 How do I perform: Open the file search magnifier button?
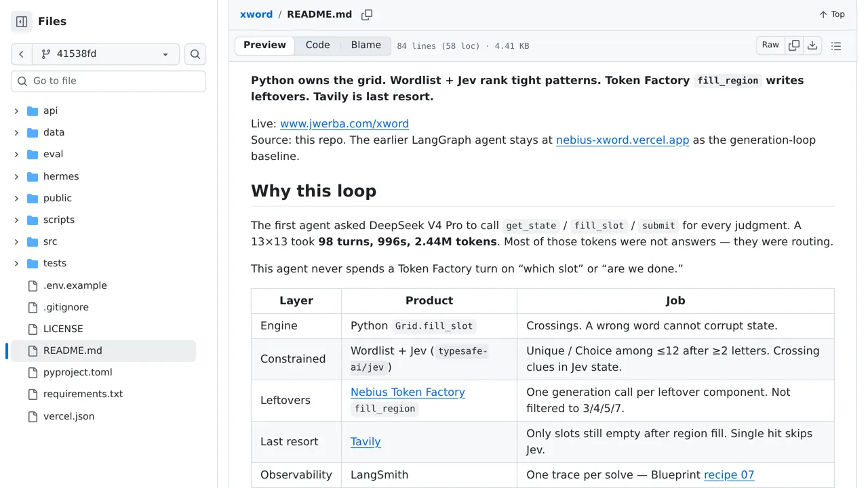[195, 54]
